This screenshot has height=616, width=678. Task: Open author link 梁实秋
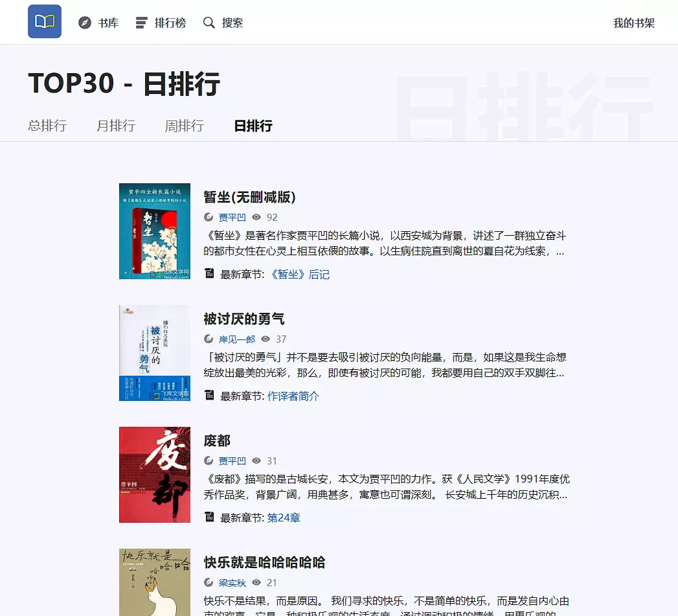[232, 583]
